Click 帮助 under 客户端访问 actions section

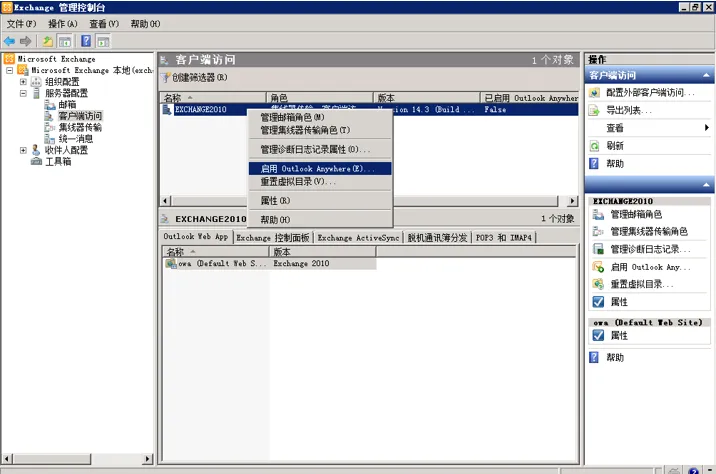[x=615, y=164]
